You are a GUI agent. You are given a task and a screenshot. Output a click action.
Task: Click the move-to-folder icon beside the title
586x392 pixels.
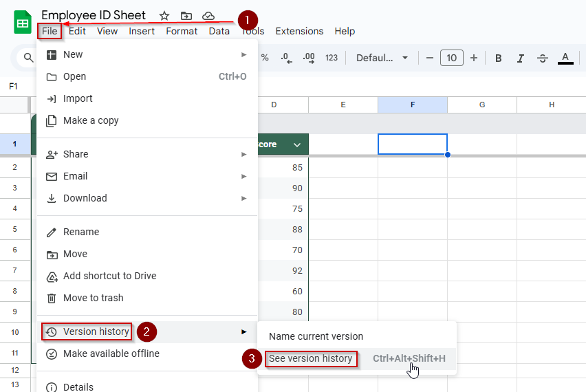click(186, 16)
